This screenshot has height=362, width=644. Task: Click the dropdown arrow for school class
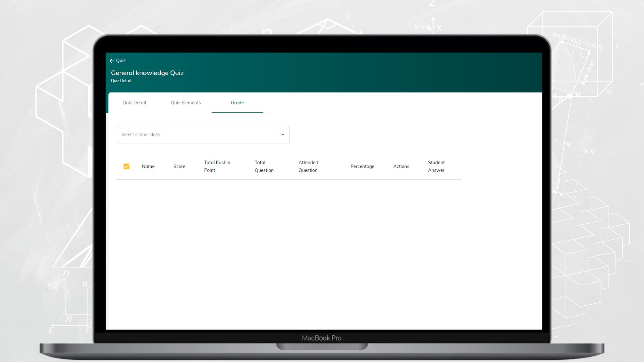[x=283, y=135]
